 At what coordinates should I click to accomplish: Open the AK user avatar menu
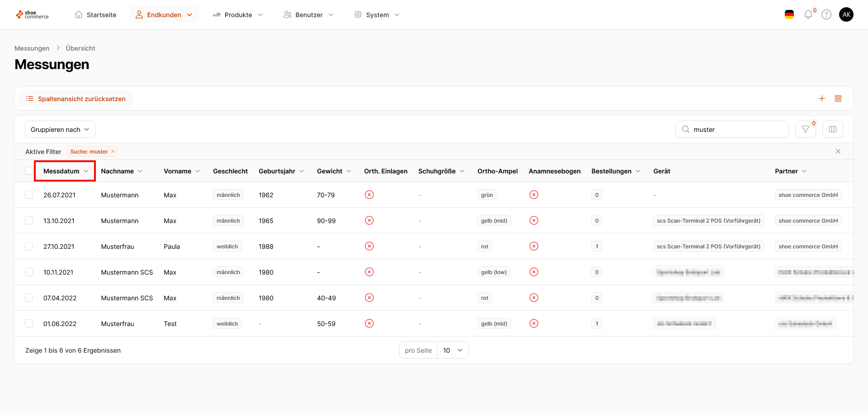point(846,15)
